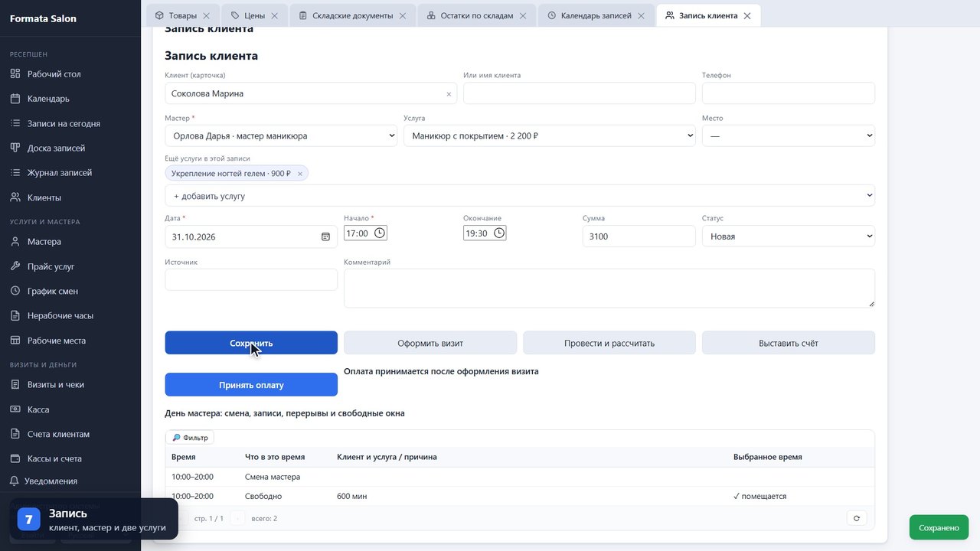Open the date picker calendar icon
The width and height of the screenshot is (980, 551).
click(325, 237)
